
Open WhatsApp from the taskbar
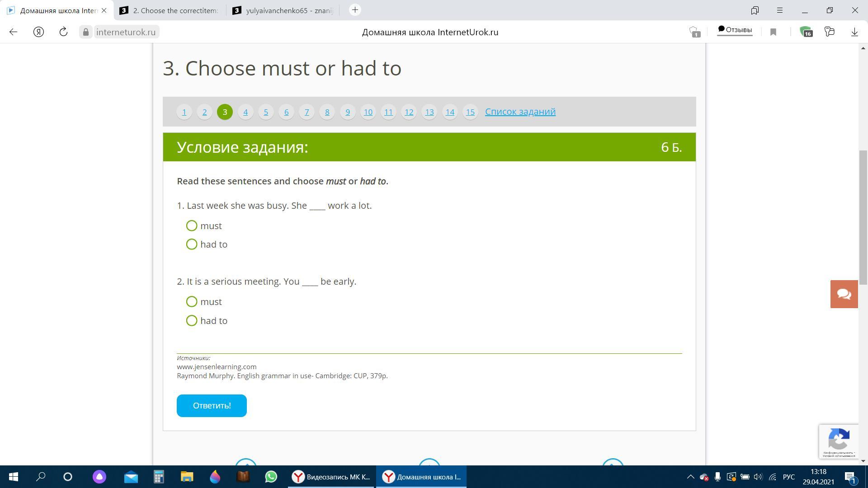[x=271, y=477]
